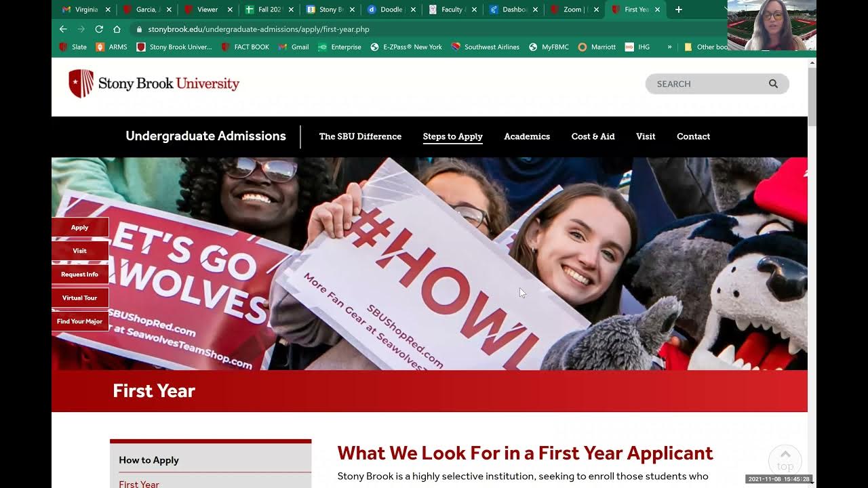This screenshot has height=488, width=868.
Task: Expand the bookmarks overflow chevron
Action: click(x=669, y=47)
